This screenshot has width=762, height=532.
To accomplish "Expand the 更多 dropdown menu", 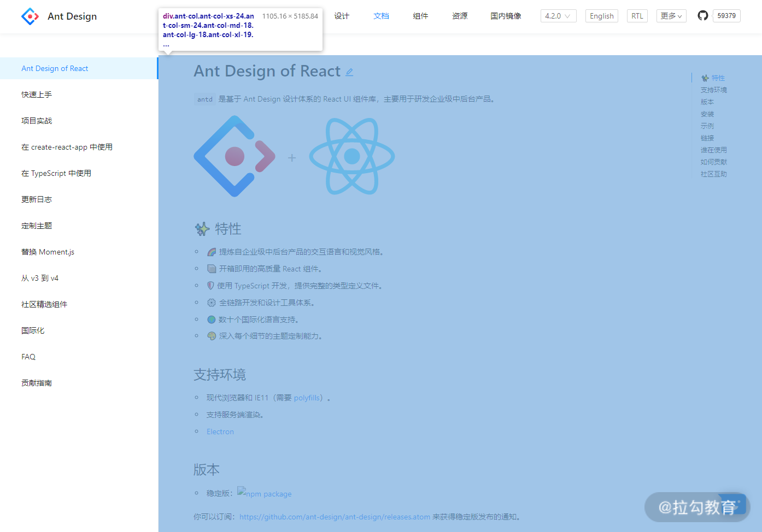I will 671,16.
